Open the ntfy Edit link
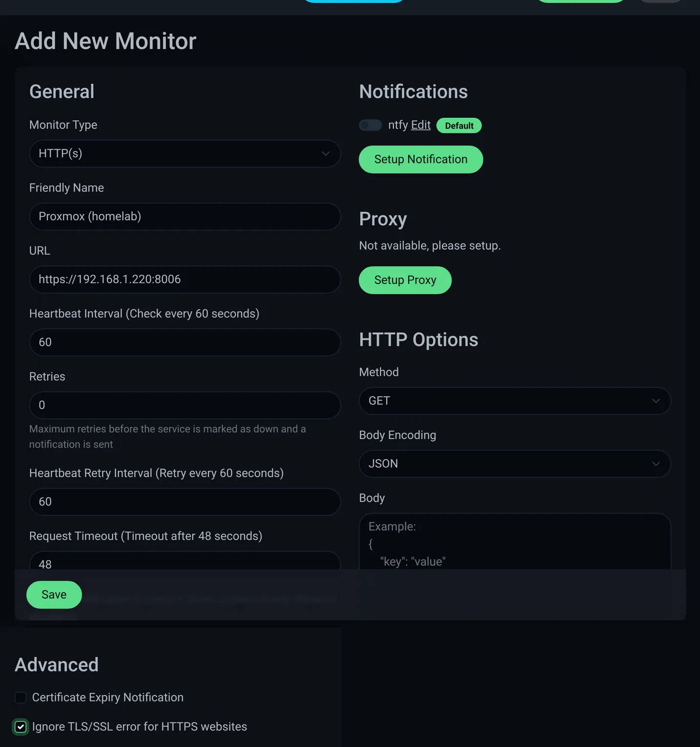 coord(421,125)
